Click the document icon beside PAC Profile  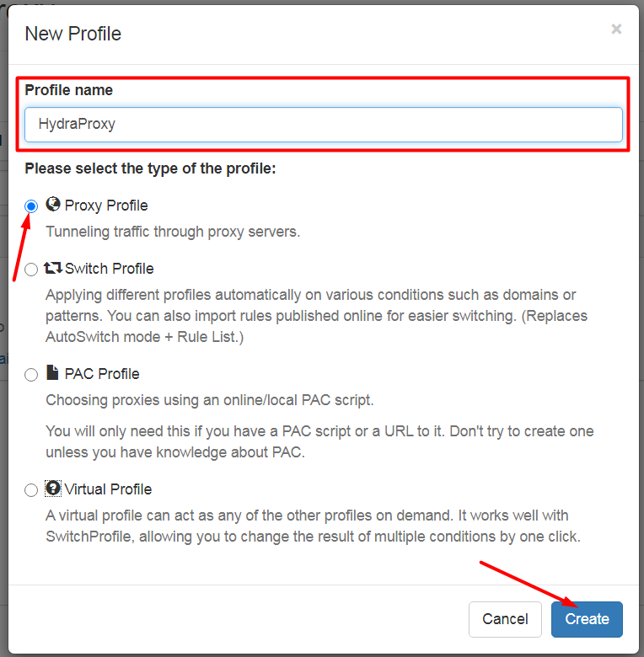tap(52, 372)
